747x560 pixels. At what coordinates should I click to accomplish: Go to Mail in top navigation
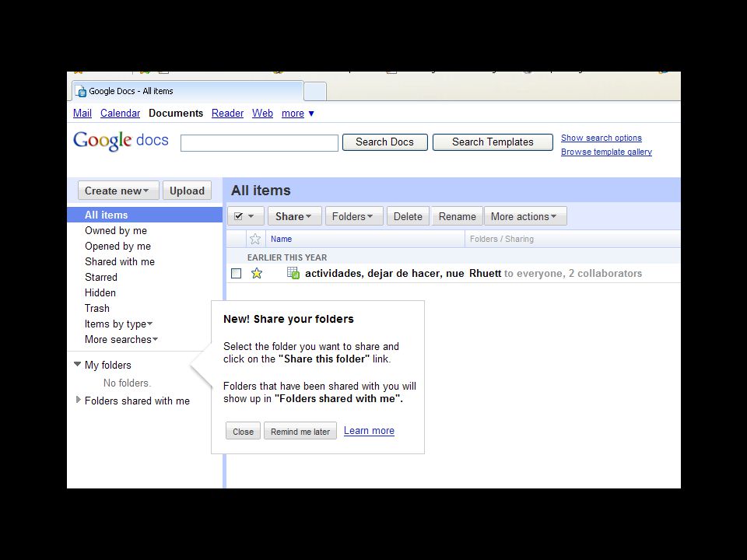click(x=82, y=114)
